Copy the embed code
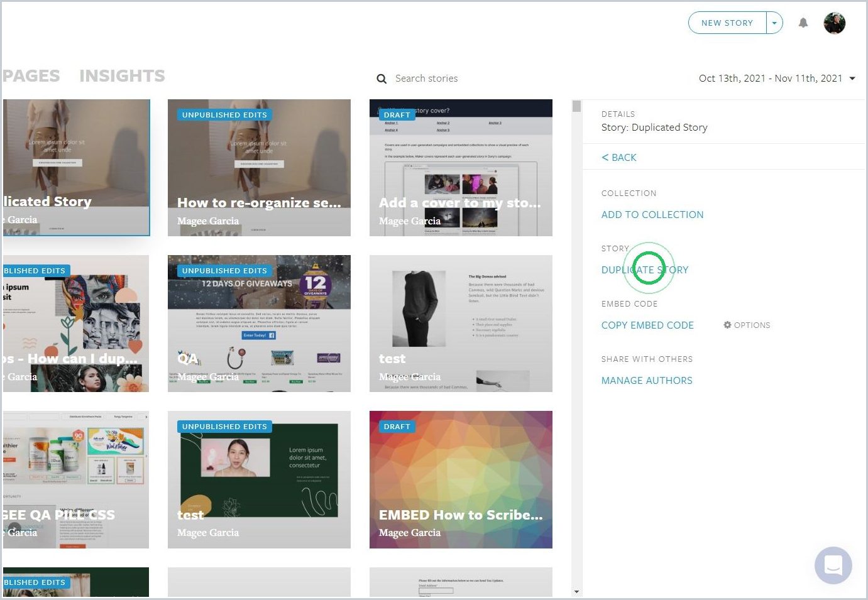 (647, 325)
